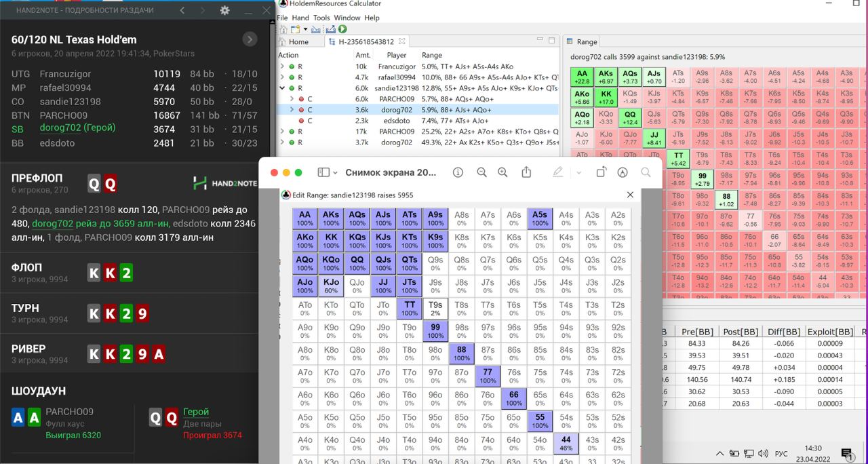Click the Hand2Note logo link
The height and width of the screenshot is (464, 868).
pos(225,182)
